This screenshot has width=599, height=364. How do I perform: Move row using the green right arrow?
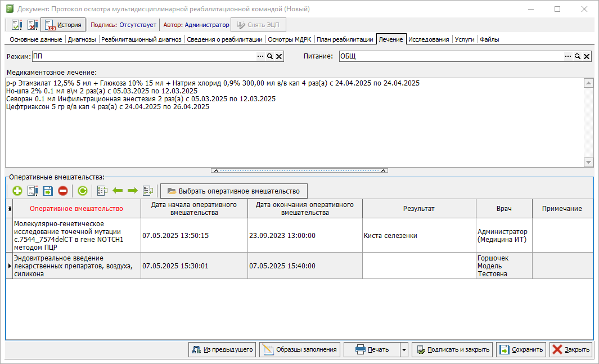point(133,191)
